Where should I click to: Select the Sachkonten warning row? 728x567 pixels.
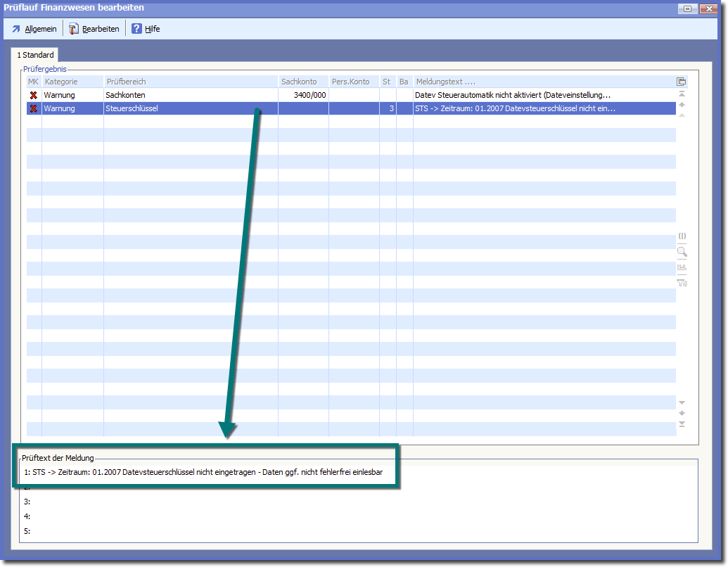(x=190, y=95)
